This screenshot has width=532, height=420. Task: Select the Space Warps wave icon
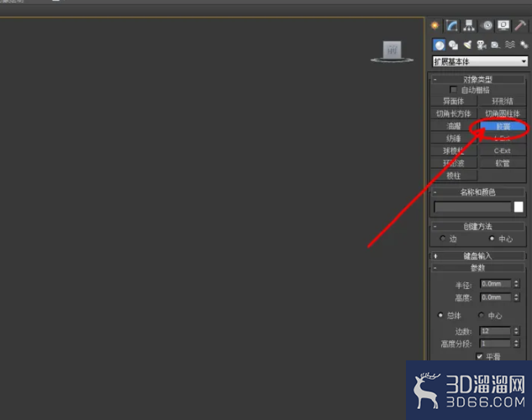(509, 45)
